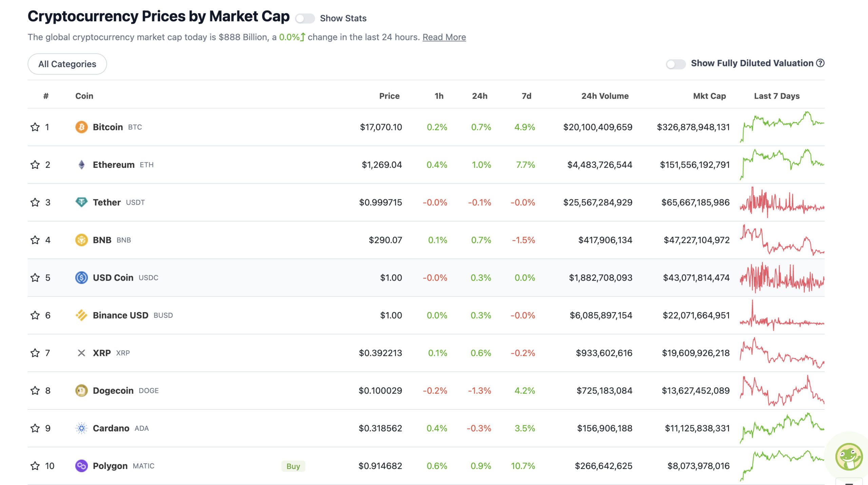This screenshot has width=868, height=485.
Task: Toggle the Show Stats switch
Action: [305, 18]
